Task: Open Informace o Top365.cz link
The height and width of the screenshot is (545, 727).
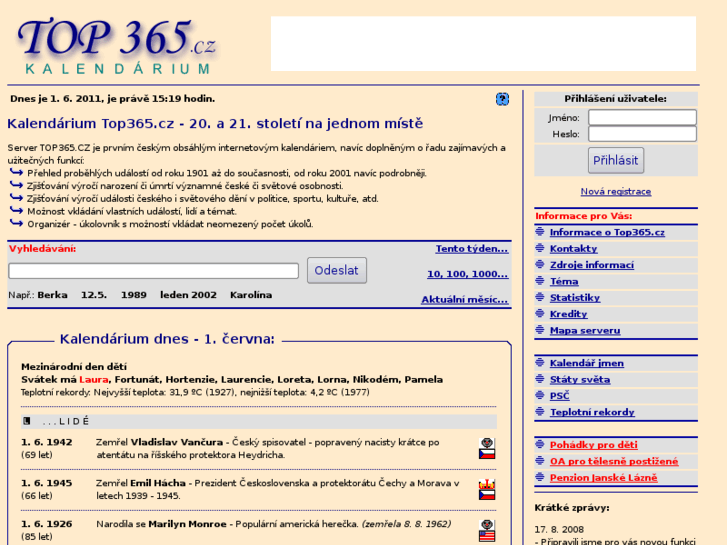Action: click(607, 232)
